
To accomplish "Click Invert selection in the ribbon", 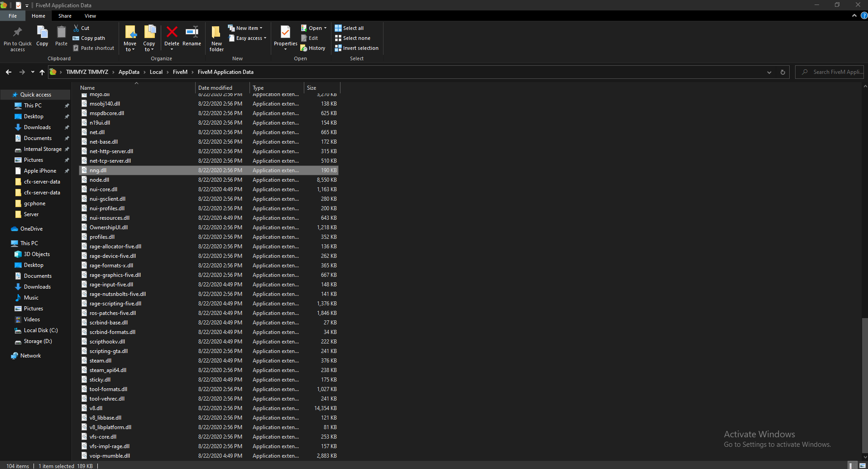I will 356,48.
